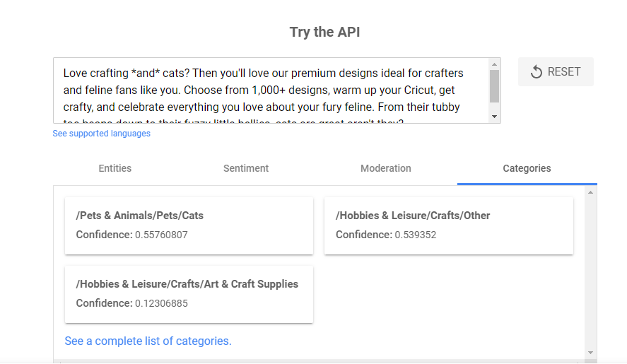Click inside the sample text input box
Viewport: 627px width, 364px height.
coord(269,90)
